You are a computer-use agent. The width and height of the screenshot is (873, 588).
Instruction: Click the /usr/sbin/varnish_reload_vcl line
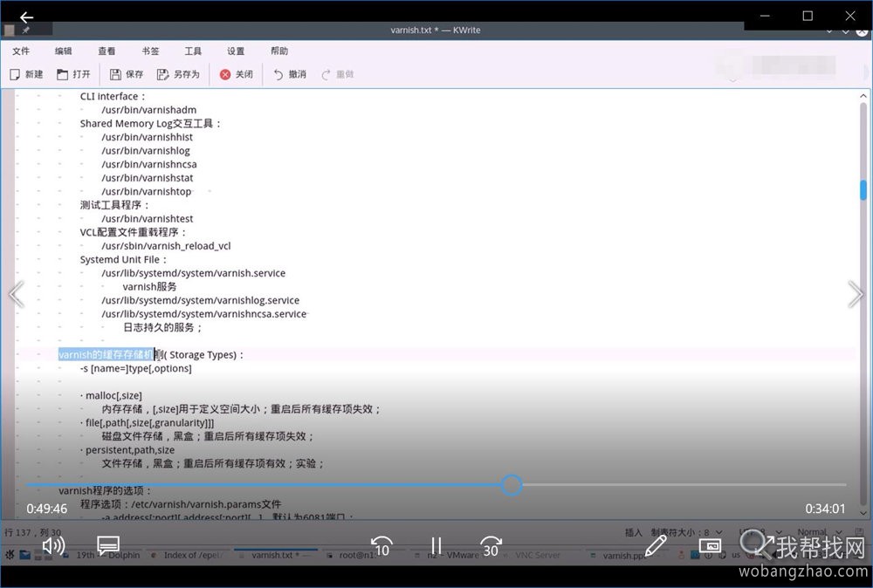pos(166,246)
